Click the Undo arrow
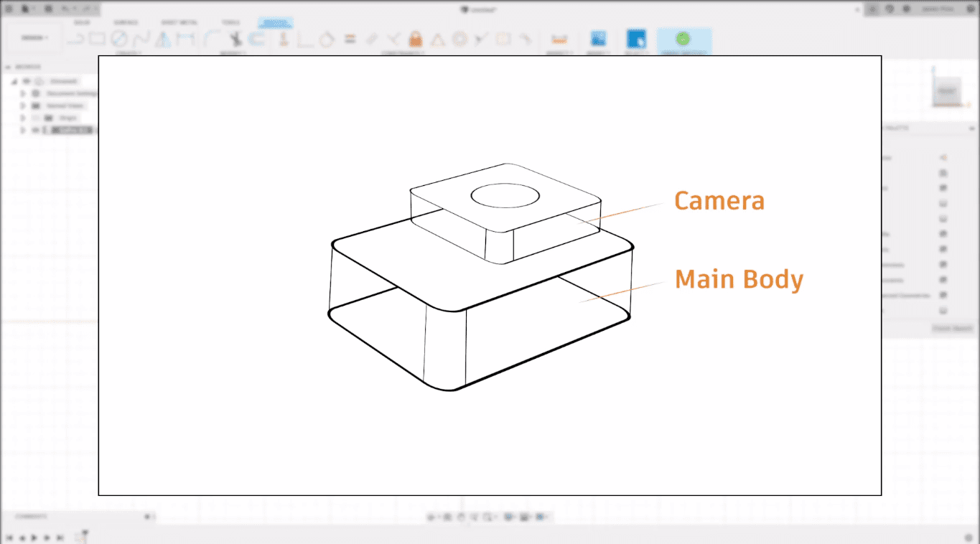 (x=67, y=9)
